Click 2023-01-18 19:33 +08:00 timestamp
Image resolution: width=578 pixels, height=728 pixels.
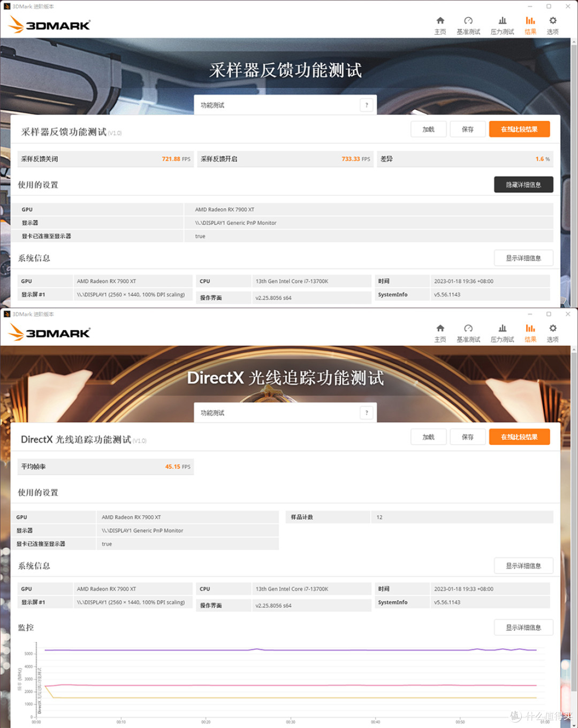[x=464, y=589]
